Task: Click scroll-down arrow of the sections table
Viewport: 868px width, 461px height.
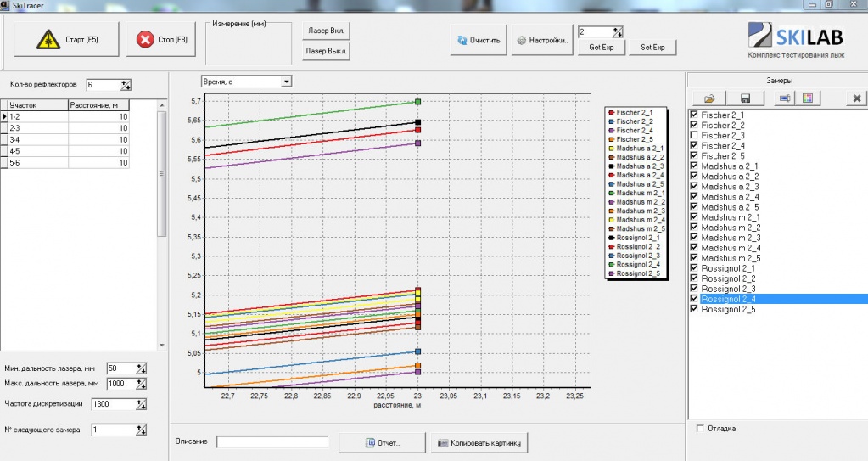Action: click(162, 346)
